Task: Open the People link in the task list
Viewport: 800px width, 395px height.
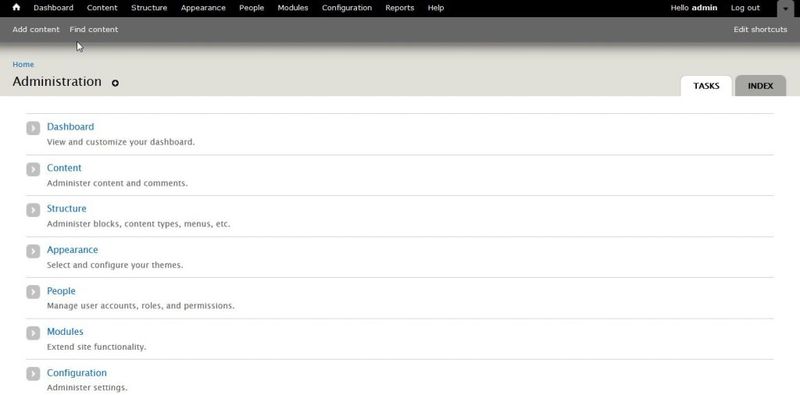Action: pyautogui.click(x=61, y=291)
